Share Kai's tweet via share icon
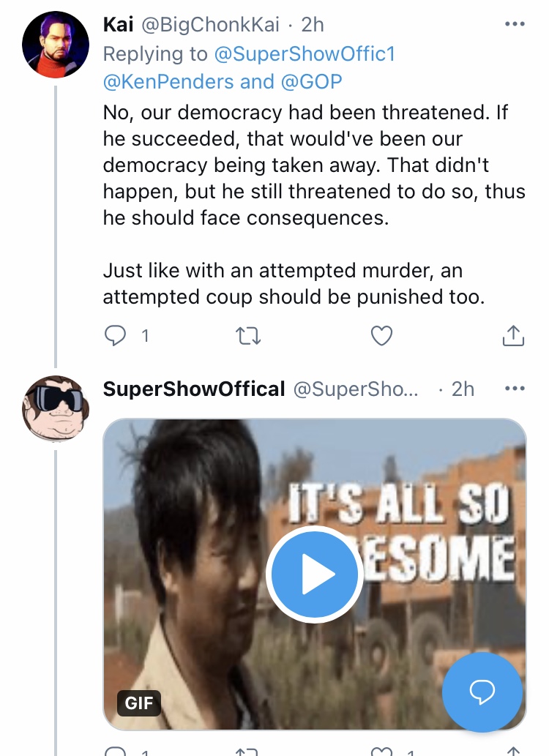Image resolution: width=549 pixels, height=756 pixels. click(x=513, y=336)
